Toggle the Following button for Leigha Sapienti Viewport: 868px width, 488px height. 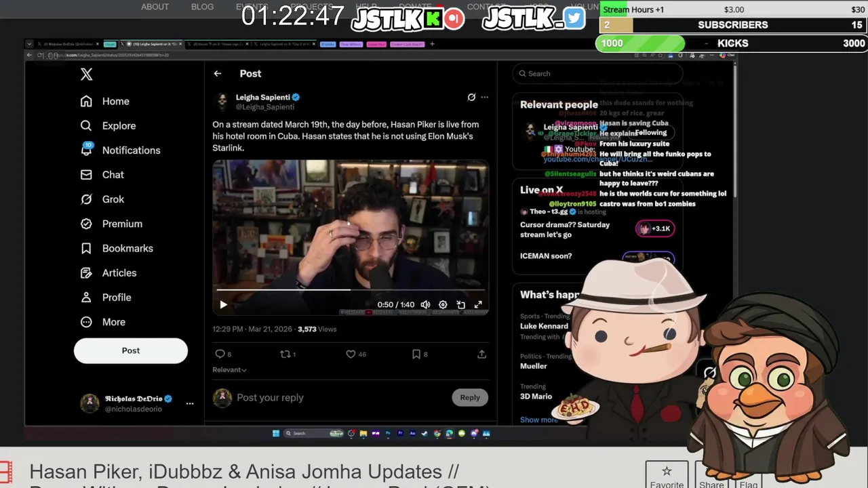[651, 132]
